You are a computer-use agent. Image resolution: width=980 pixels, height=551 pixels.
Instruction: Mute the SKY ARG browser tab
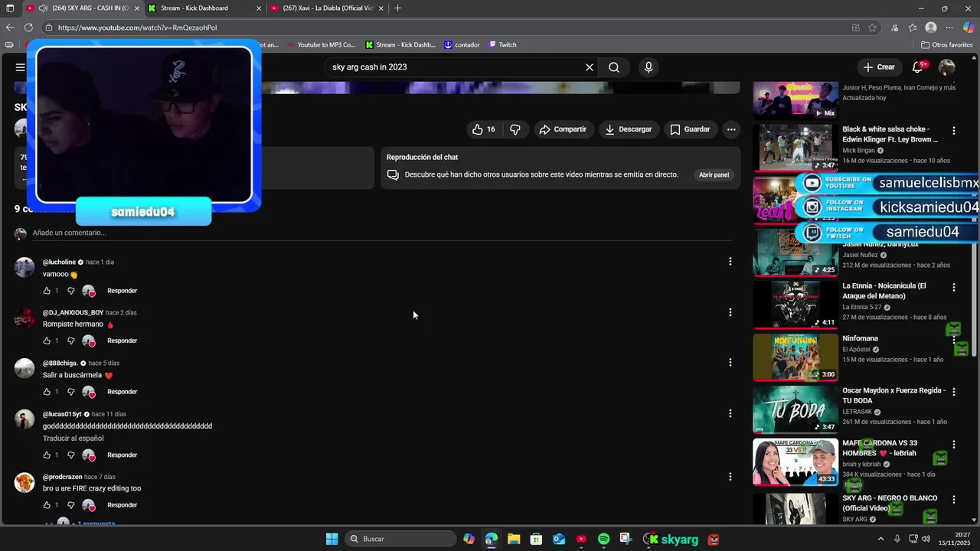[x=43, y=8]
